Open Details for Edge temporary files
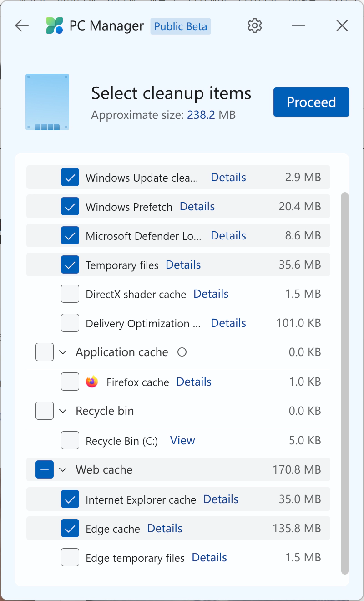 point(209,557)
